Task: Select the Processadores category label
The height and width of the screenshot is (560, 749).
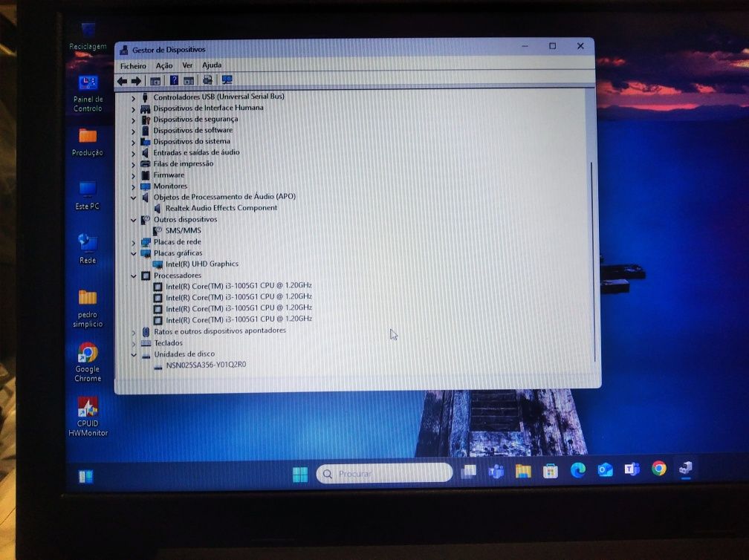Action: coord(177,276)
